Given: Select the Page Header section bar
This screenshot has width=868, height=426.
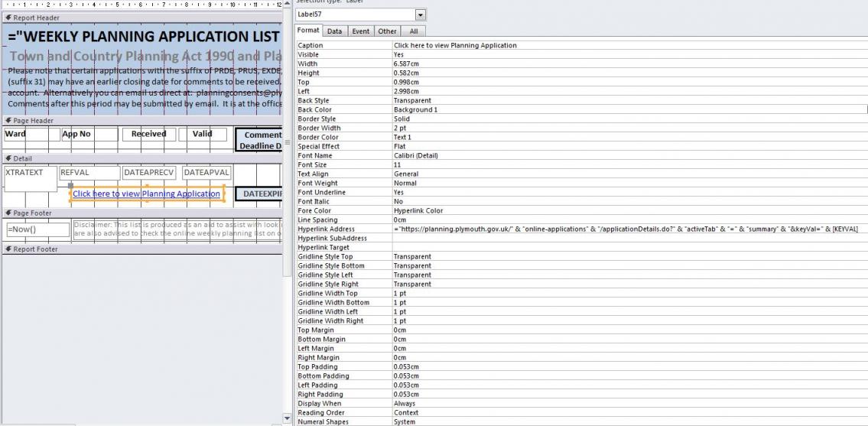Looking at the screenshot, I should (142, 121).
